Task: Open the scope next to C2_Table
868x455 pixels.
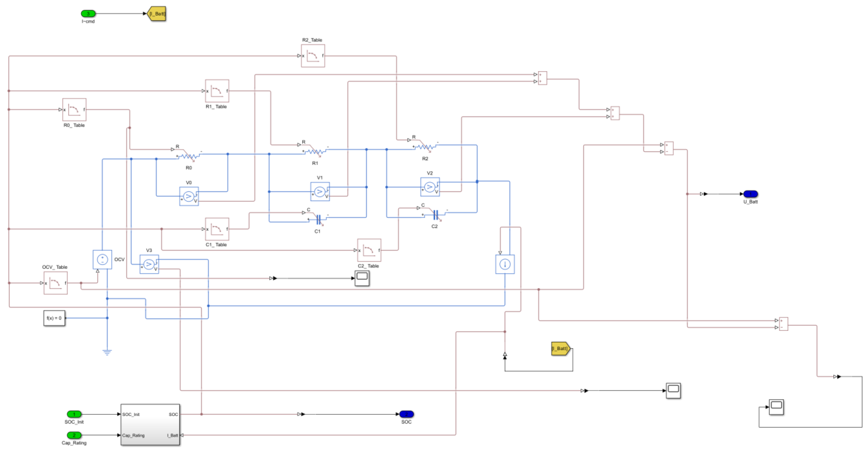Action: click(362, 278)
